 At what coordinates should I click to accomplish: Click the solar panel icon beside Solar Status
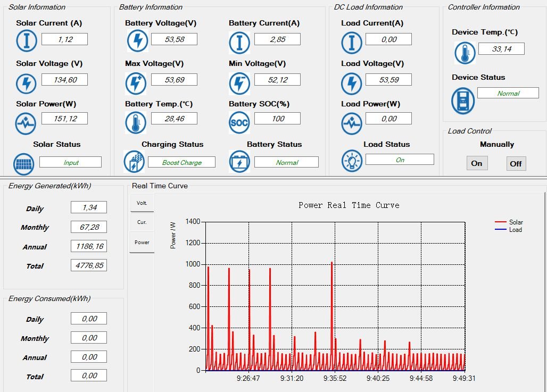(24, 163)
